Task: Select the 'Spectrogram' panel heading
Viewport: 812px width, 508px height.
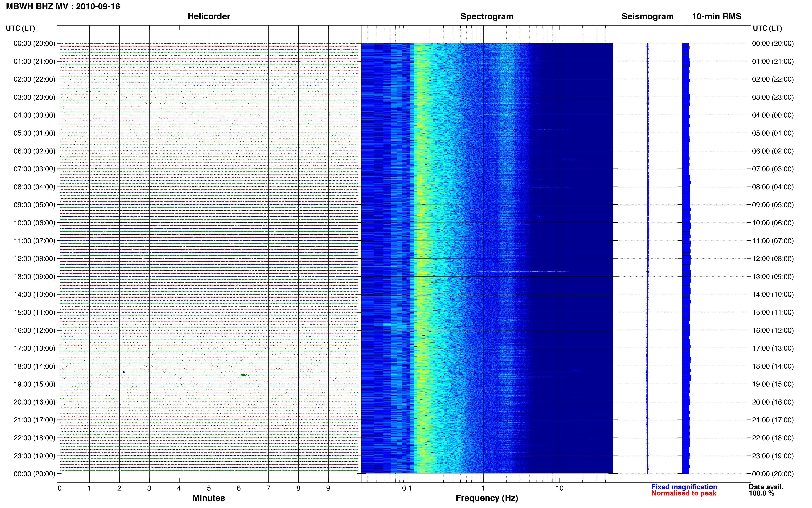Action: [487, 16]
